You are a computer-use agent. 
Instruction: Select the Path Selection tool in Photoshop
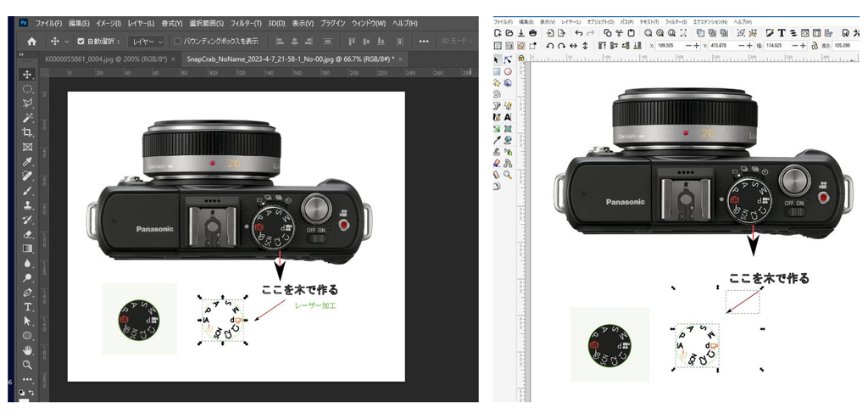[26, 321]
